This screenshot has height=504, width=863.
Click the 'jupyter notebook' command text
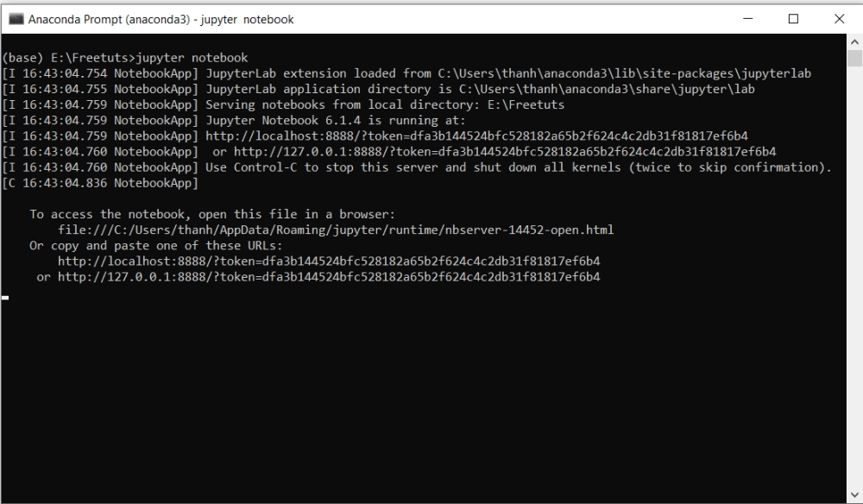(192, 58)
